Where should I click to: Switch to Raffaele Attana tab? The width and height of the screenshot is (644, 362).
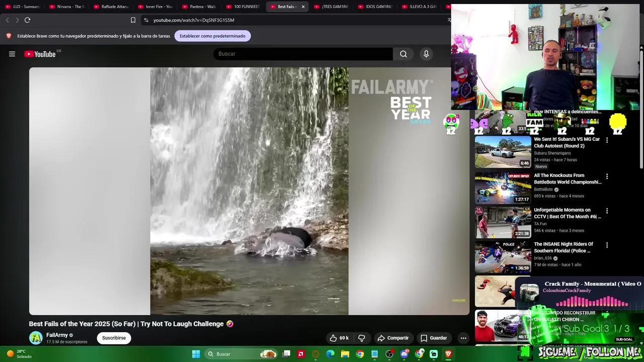click(x=111, y=7)
